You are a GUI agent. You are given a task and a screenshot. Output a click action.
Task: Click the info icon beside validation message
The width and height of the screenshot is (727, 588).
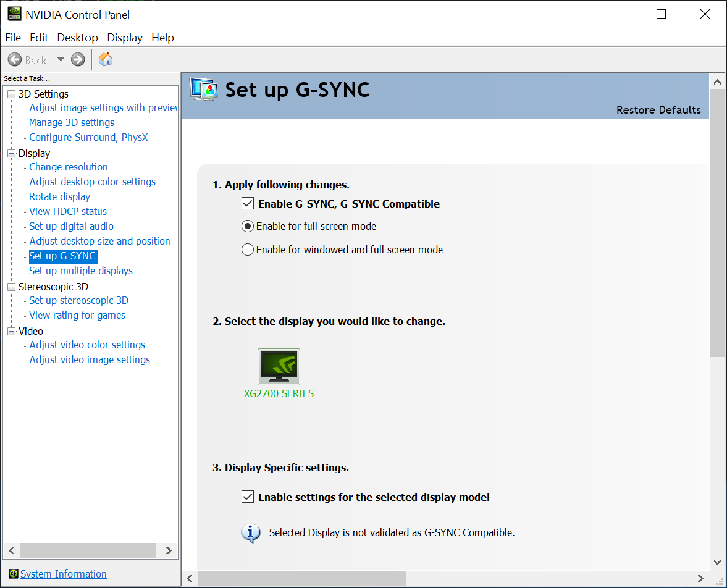click(250, 532)
